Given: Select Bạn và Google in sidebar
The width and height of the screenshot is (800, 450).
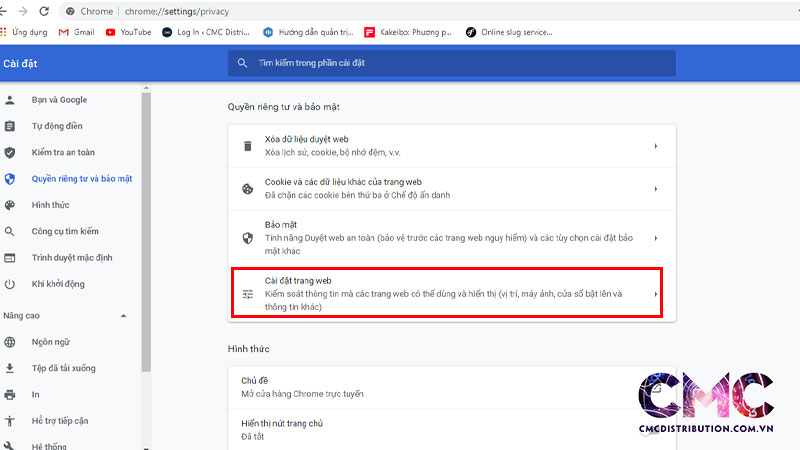Looking at the screenshot, I should [x=59, y=100].
